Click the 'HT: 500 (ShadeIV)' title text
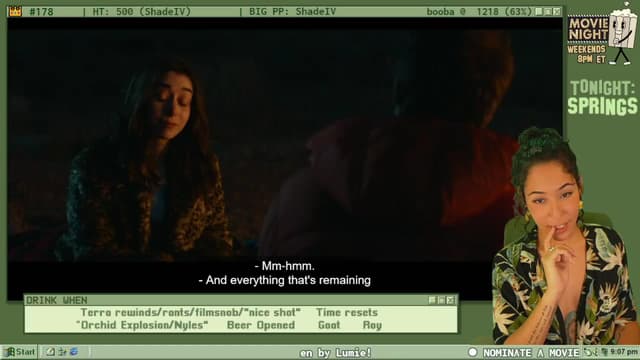This screenshot has height=360, width=640. tap(142, 12)
